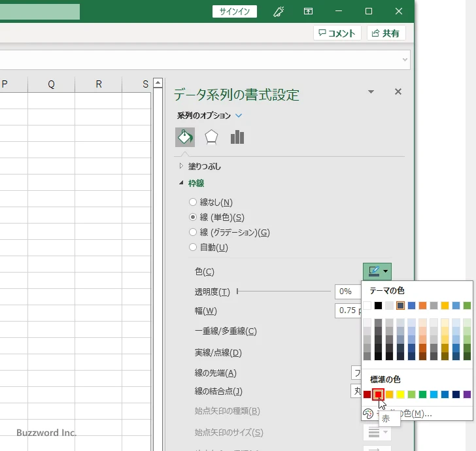Pick the dark blue-gray theme color swatch
The width and height of the screenshot is (476, 451).
click(x=400, y=305)
